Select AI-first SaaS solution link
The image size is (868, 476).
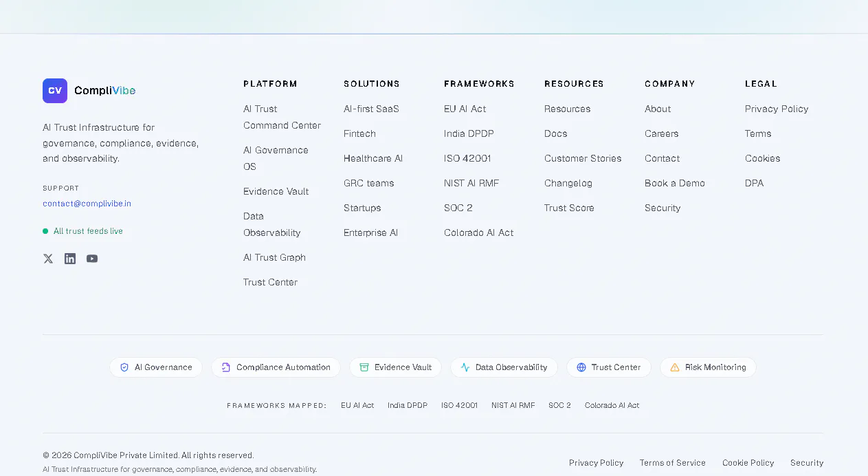click(371, 109)
